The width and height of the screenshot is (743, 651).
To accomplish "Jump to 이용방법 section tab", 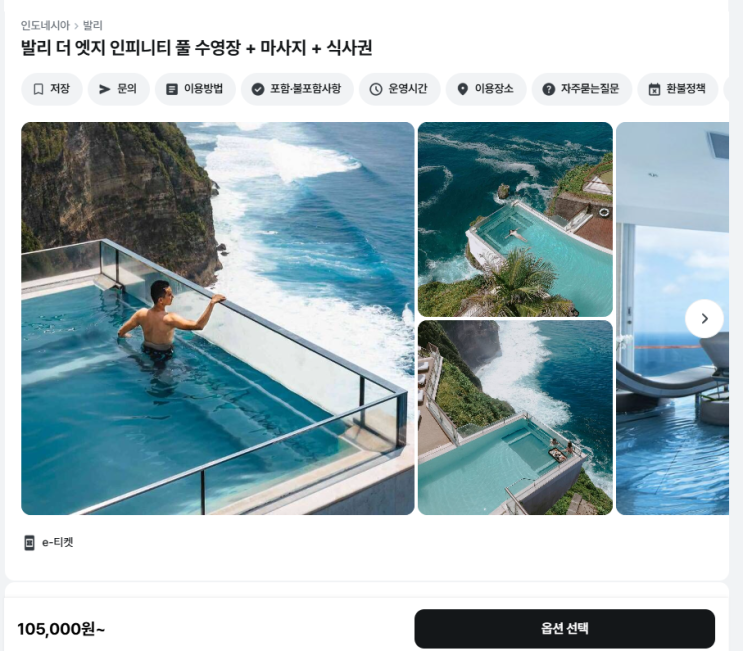I will (x=195, y=89).
